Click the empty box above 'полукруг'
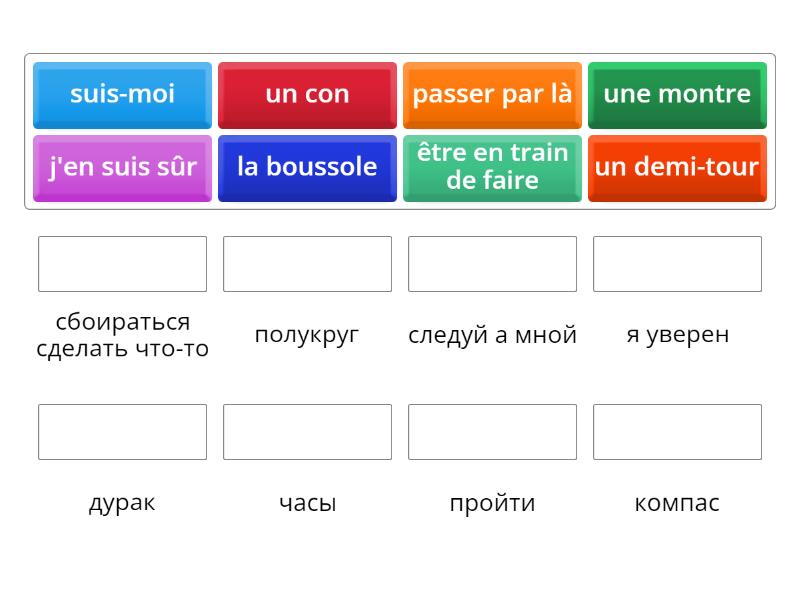The width and height of the screenshot is (800, 600). (307, 264)
